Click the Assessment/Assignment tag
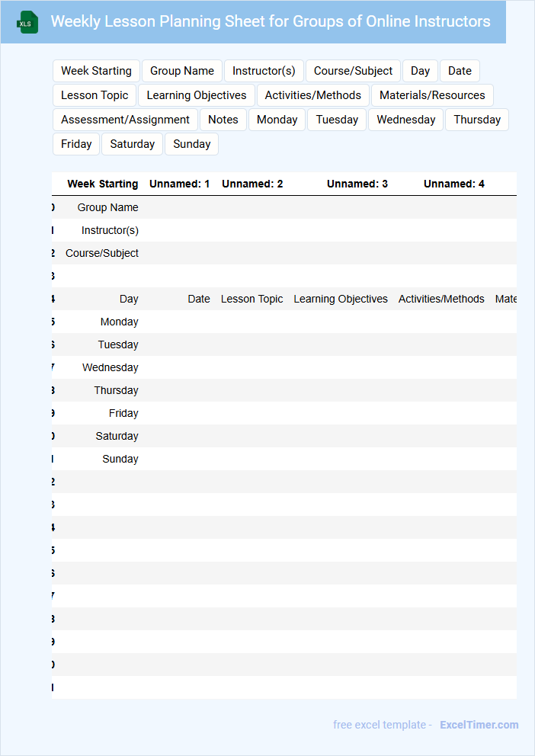Screen dimensions: 535x756 coord(125,120)
